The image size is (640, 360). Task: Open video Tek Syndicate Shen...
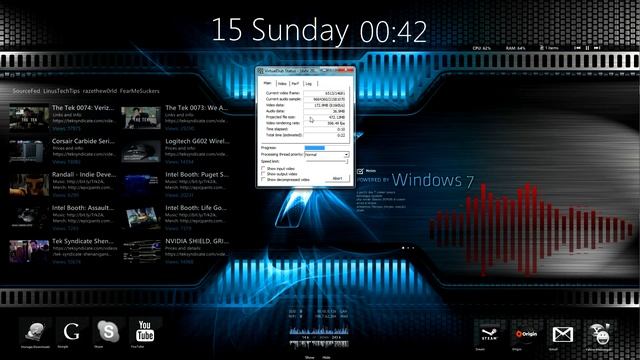(83, 241)
